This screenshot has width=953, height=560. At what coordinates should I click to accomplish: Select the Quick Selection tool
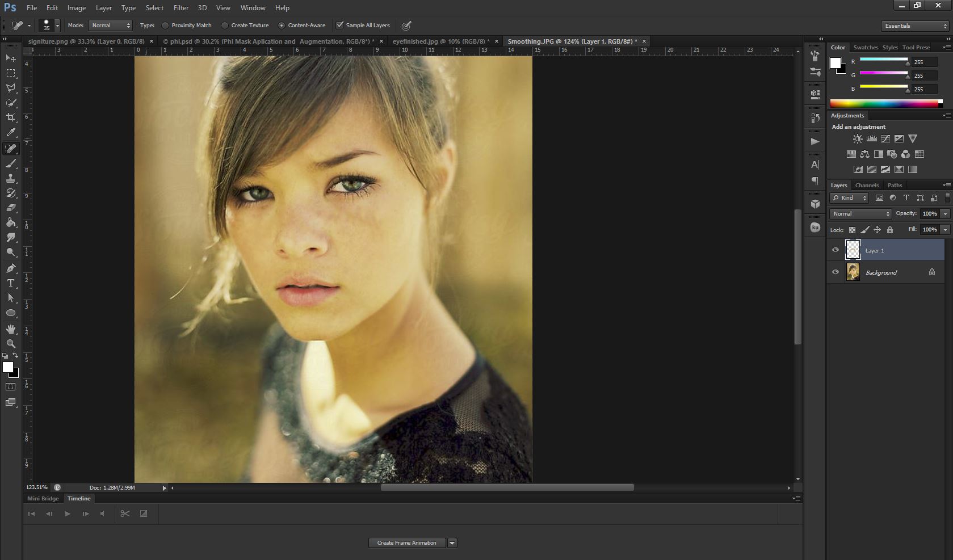click(11, 103)
